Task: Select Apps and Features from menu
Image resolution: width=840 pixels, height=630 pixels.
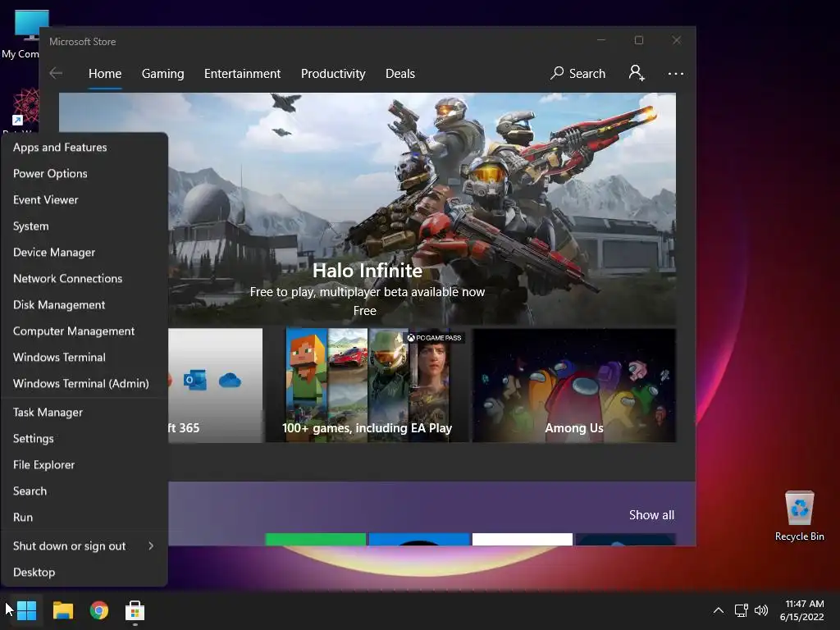Action: point(84,148)
